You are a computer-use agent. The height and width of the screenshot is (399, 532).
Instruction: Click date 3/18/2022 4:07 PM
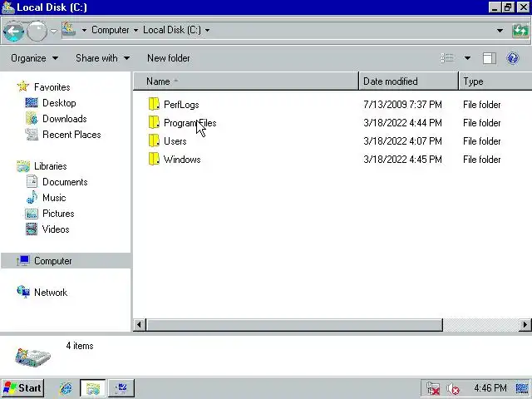tap(402, 141)
